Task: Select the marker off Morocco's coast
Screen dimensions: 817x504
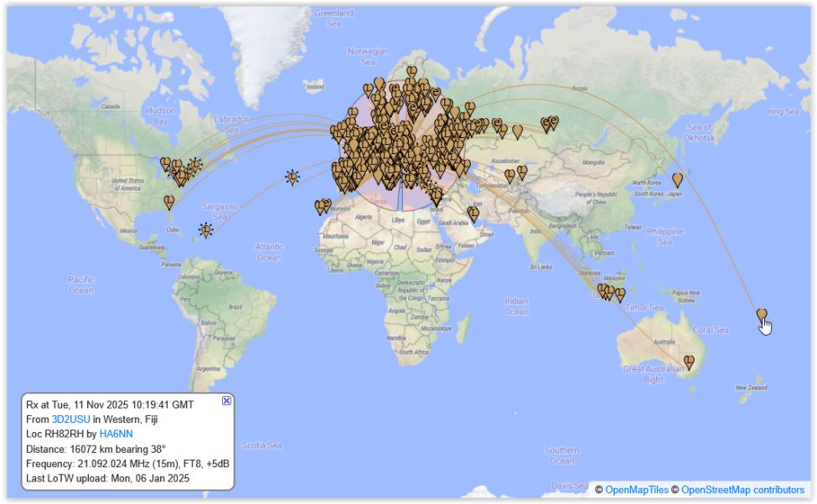Action: click(x=322, y=205)
